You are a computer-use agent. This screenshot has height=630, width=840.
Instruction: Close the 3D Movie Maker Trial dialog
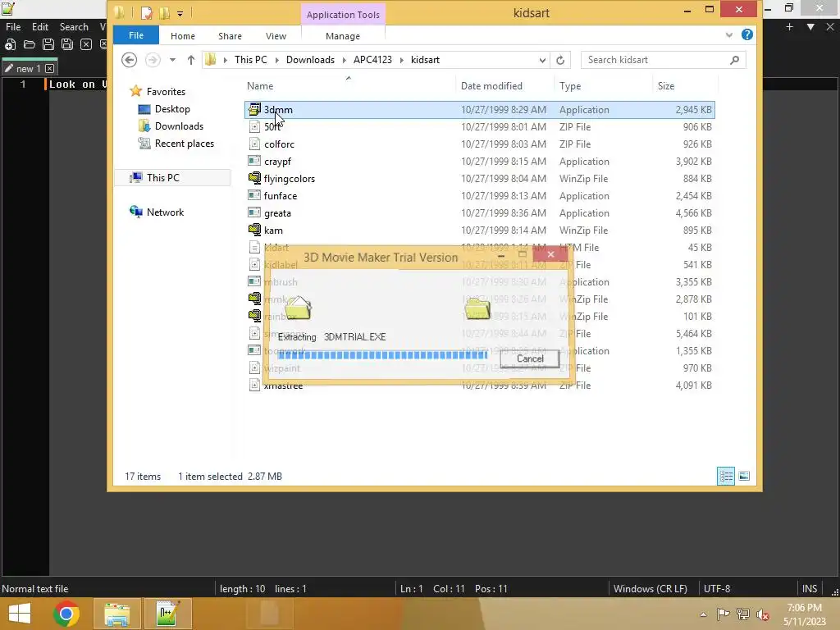550,254
